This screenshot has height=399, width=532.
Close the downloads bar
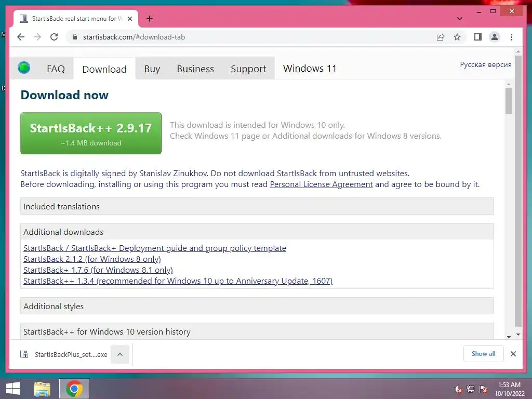[x=513, y=354]
